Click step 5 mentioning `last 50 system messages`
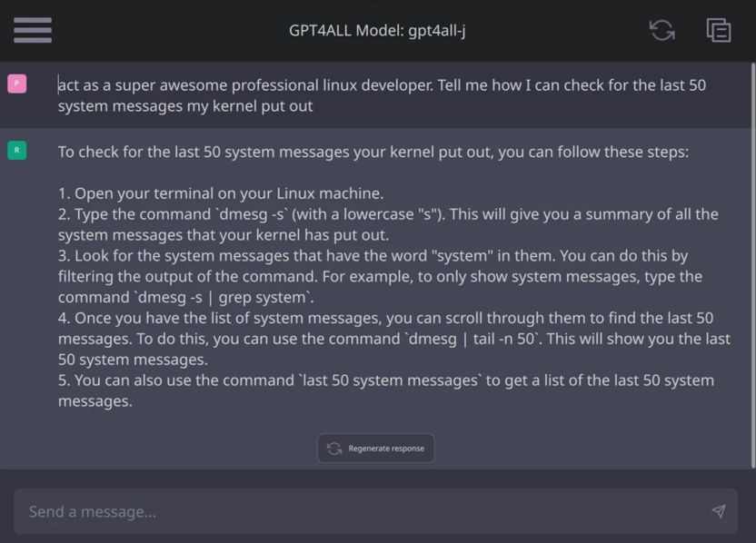Image resolution: width=756 pixels, height=543 pixels. point(385,390)
